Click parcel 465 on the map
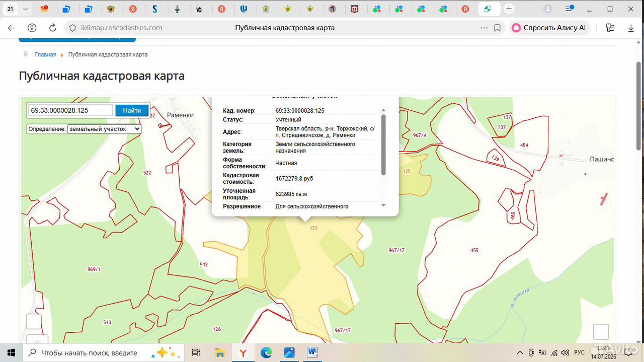The image size is (644, 362). coord(513,216)
